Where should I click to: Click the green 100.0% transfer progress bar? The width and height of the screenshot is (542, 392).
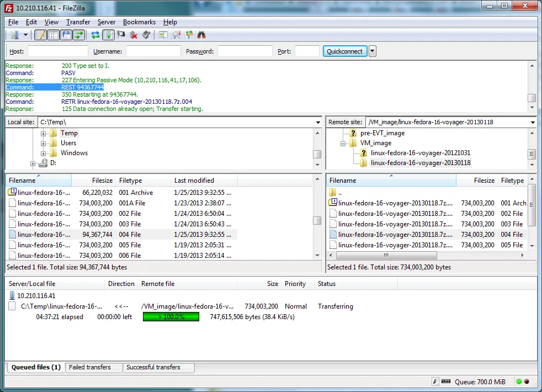(x=171, y=317)
